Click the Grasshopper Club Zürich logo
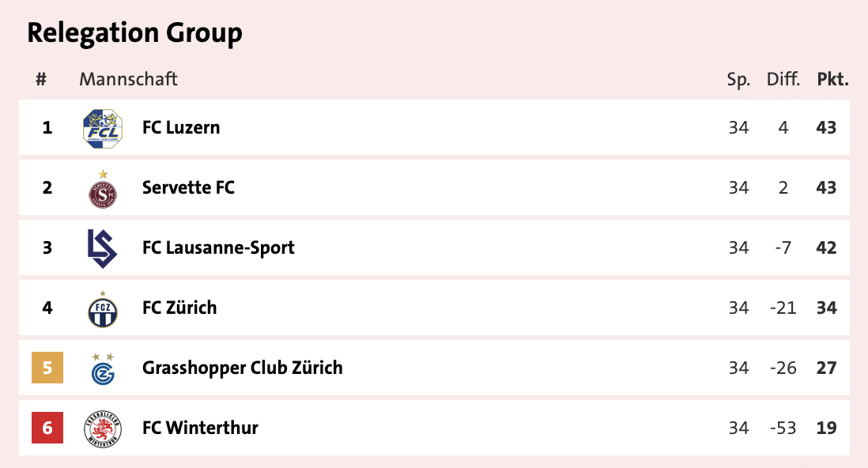Image resolution: width=868 pixels, height=468 pixels. pos(102,369)
